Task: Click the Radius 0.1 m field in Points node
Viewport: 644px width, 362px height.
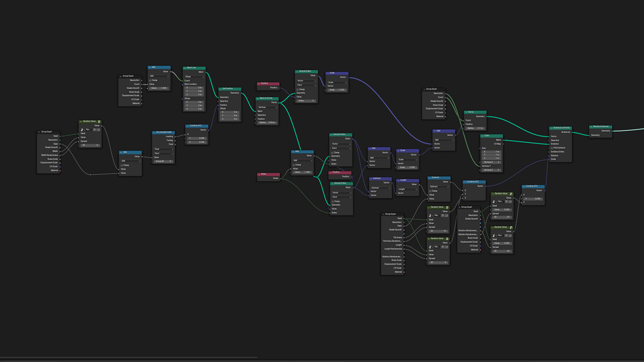Action: (x=475, y=128)
